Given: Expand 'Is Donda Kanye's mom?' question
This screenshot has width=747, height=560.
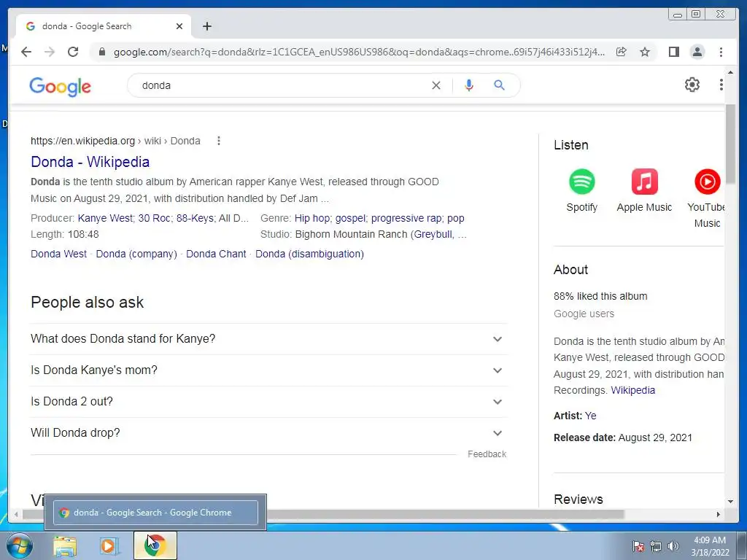Looking at the screenshot, I should pos(268,370).
